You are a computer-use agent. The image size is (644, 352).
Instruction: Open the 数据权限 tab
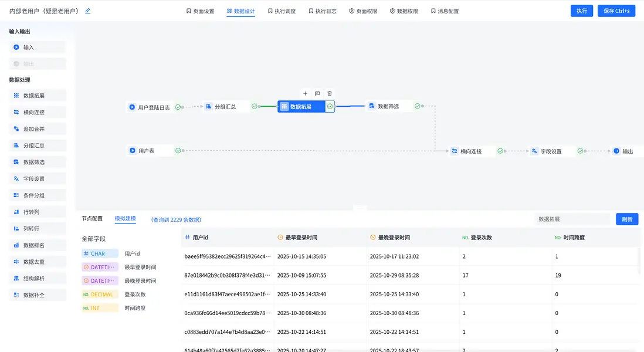point(404,11)
